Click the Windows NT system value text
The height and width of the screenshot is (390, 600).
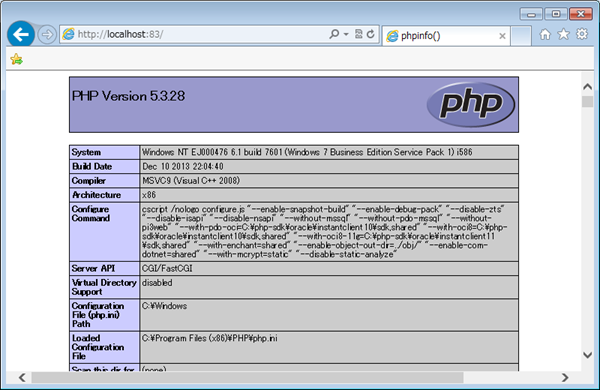[307, 152]
